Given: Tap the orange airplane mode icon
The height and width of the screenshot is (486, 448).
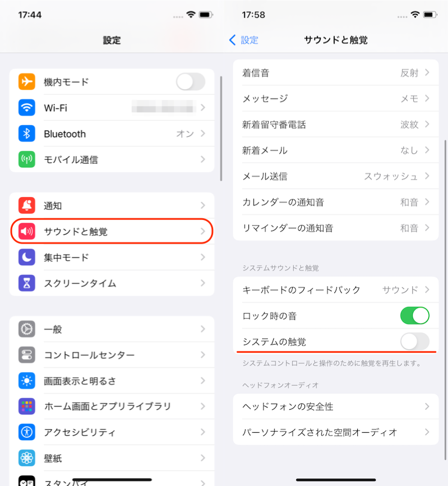Looking at the screenshot, I should coord(26,82).
